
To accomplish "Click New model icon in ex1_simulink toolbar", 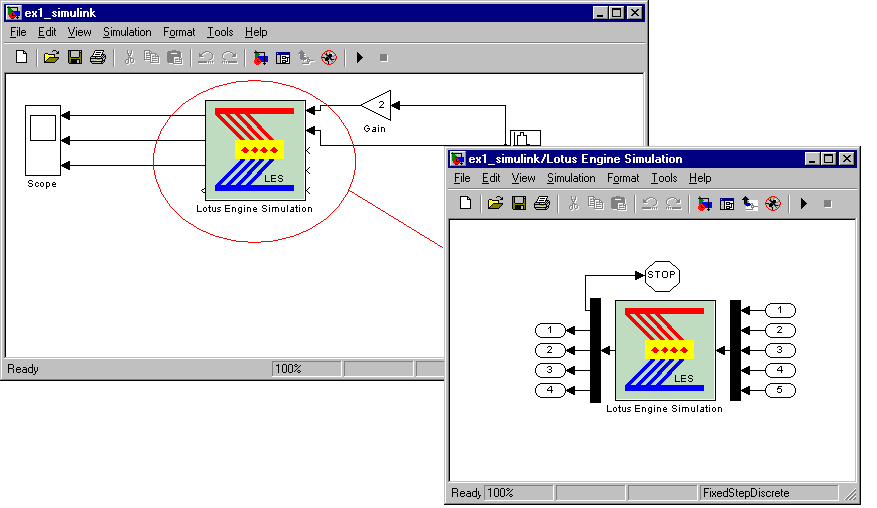I will [x=21, y=57].
